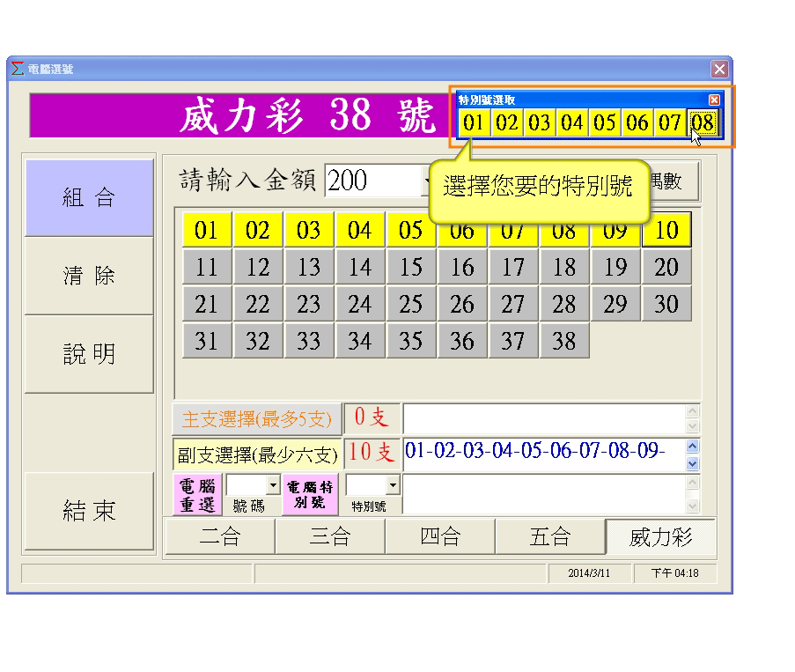Viewport: 795px width, 672px height.
Task: Select number 36 in grid
Action: [462, 341]
